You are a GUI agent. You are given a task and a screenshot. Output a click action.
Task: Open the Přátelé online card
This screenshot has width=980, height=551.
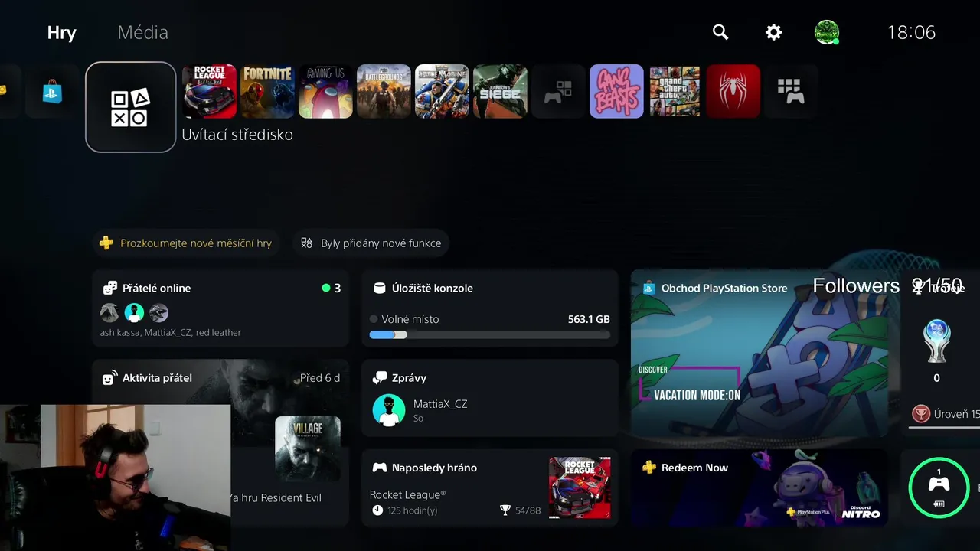220,308
